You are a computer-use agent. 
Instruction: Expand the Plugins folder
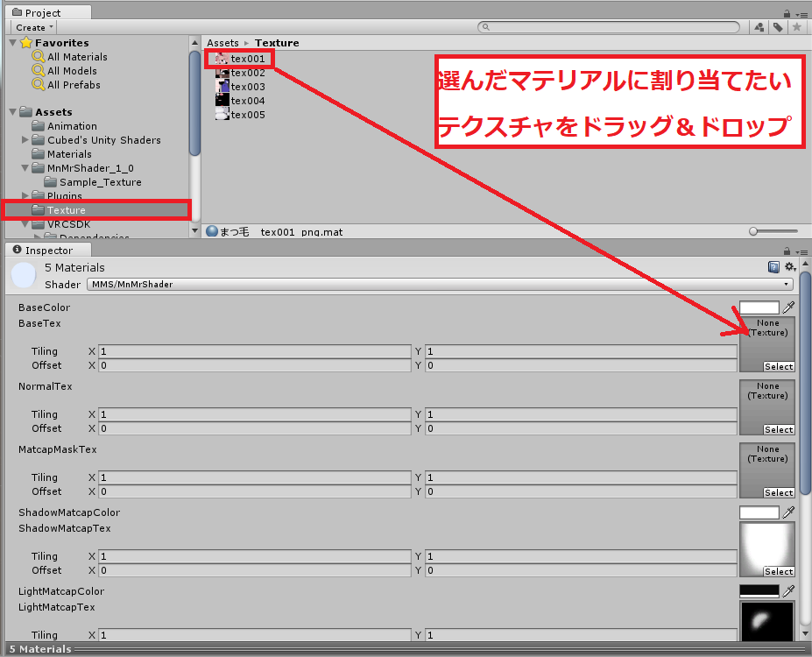pos(25,195)
